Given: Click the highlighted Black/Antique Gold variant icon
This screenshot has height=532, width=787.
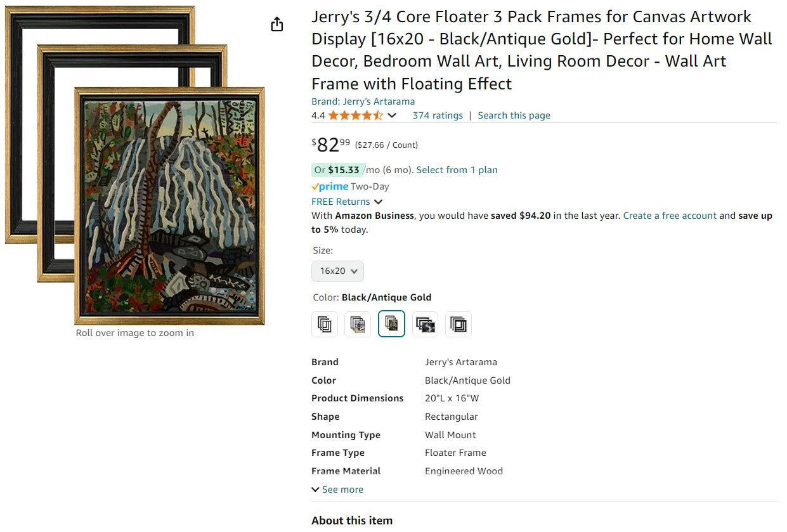Looking at the screenshot, I should click(x=391, y=324).
